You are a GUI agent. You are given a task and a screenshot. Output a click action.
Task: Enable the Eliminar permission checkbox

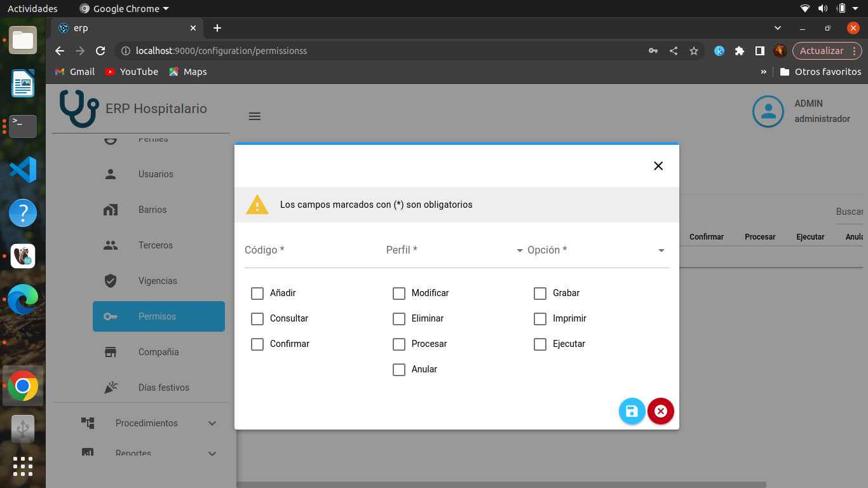coord(399,318)
